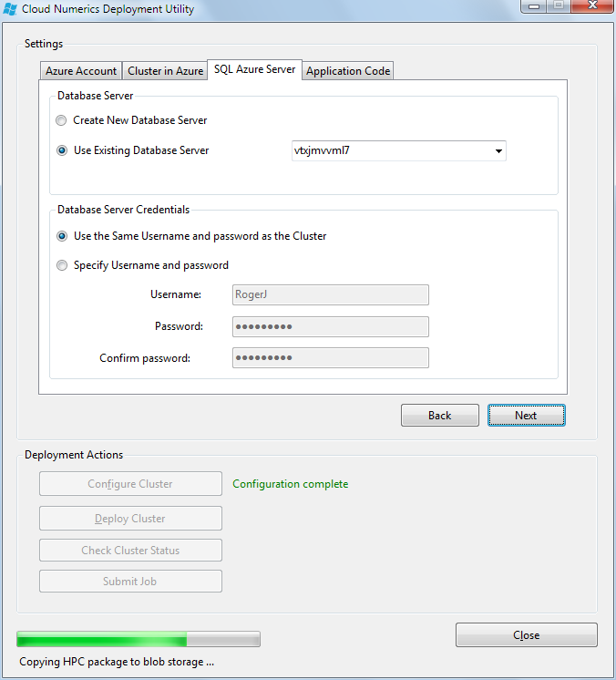This screenshot has height=680, width=616.
Task: Click the Next button
Action: (x=527, y=416)
